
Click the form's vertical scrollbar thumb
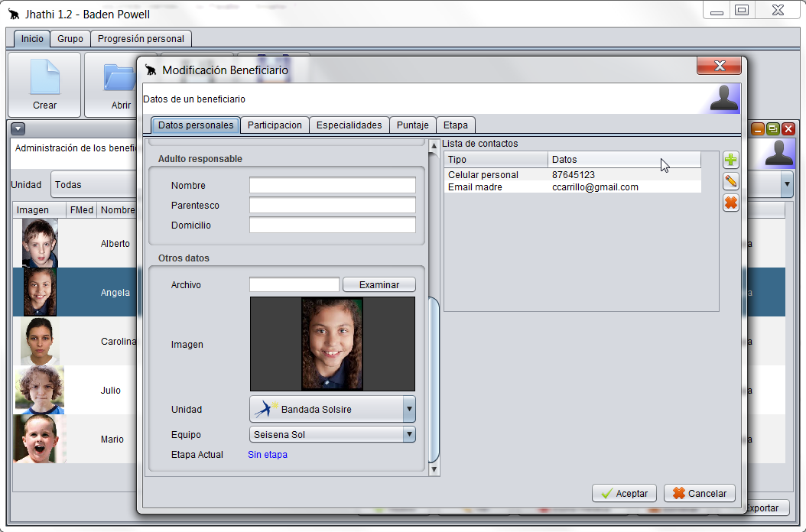pyautogui.click(x=434, y=380)
